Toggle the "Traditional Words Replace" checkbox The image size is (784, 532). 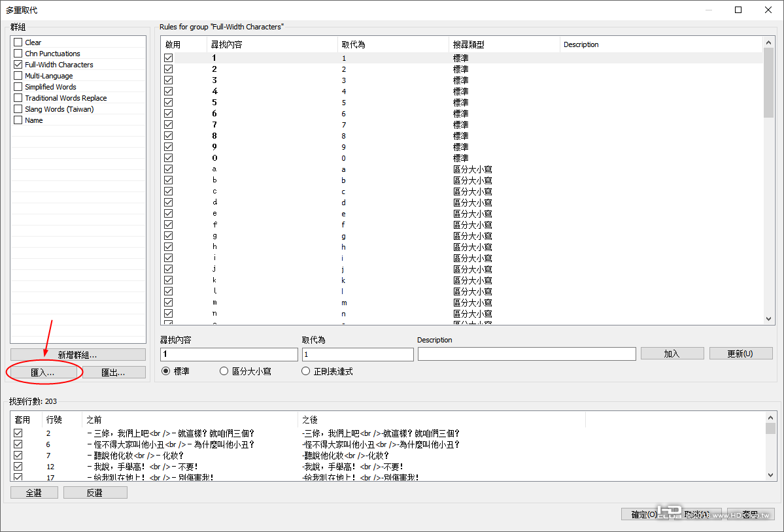(18, 97)
